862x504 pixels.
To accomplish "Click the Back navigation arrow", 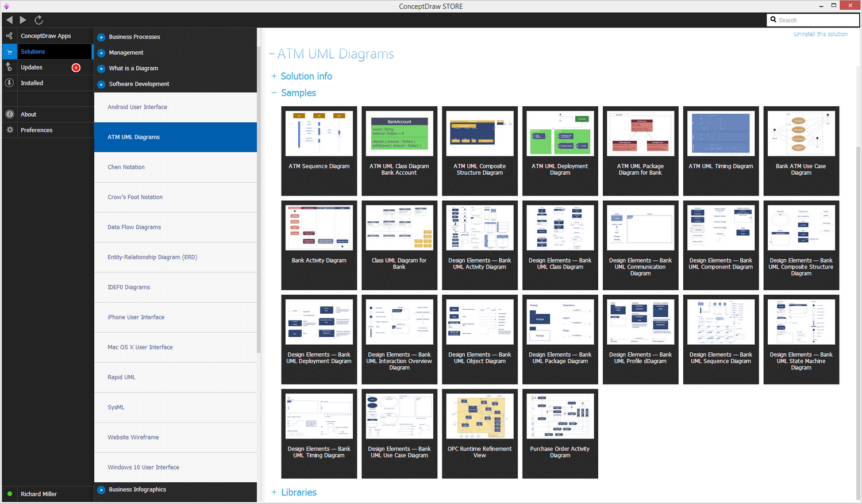I will pos(9,20).
